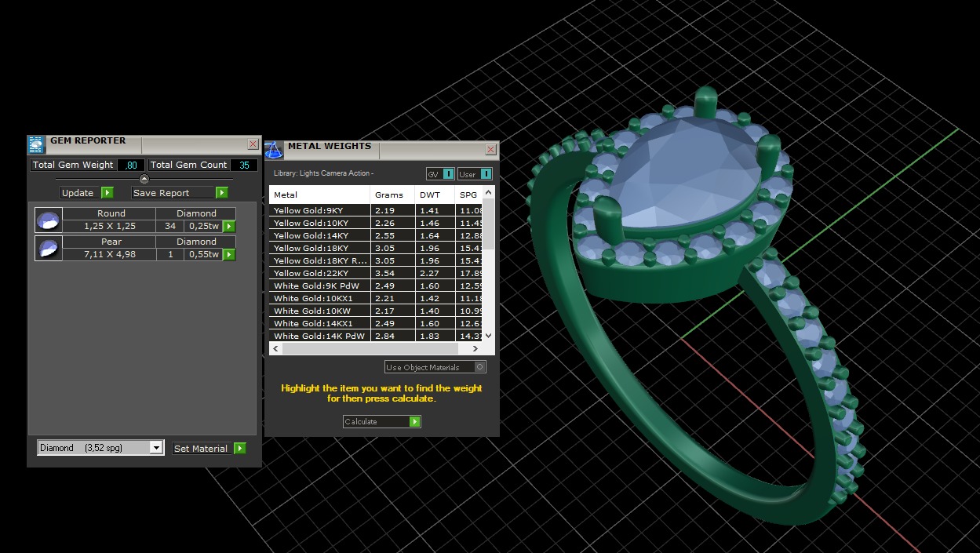The image size is (980, 553).
Task: Toggle the GV library switch
Action: tap(440, 174)
